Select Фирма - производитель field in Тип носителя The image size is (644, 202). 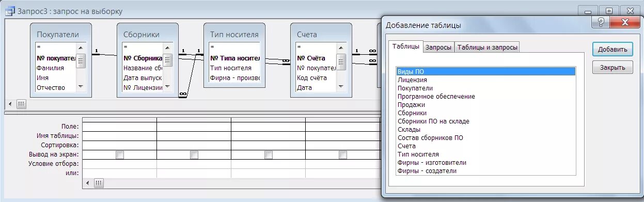[x=234, y=77]
